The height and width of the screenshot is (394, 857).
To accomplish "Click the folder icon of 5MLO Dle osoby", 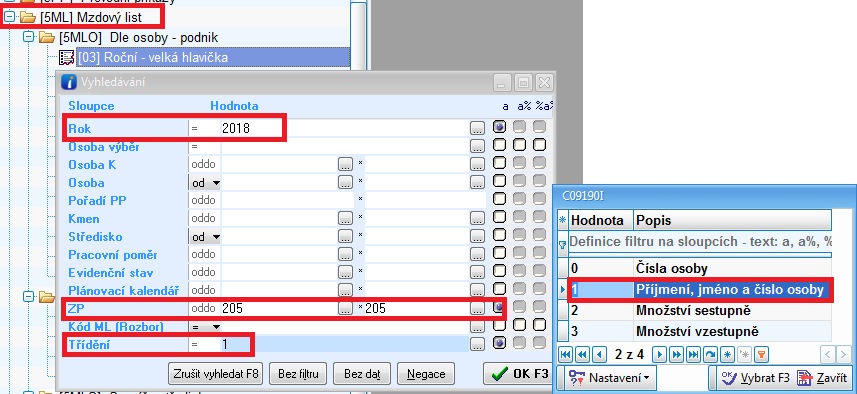I will tap(47, 38).
